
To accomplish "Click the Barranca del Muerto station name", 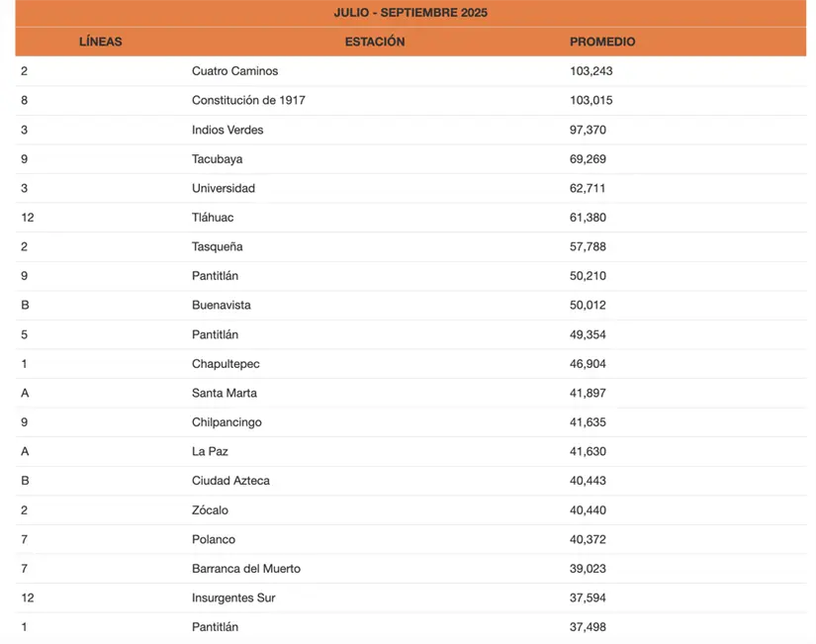I will click(246, 569).
